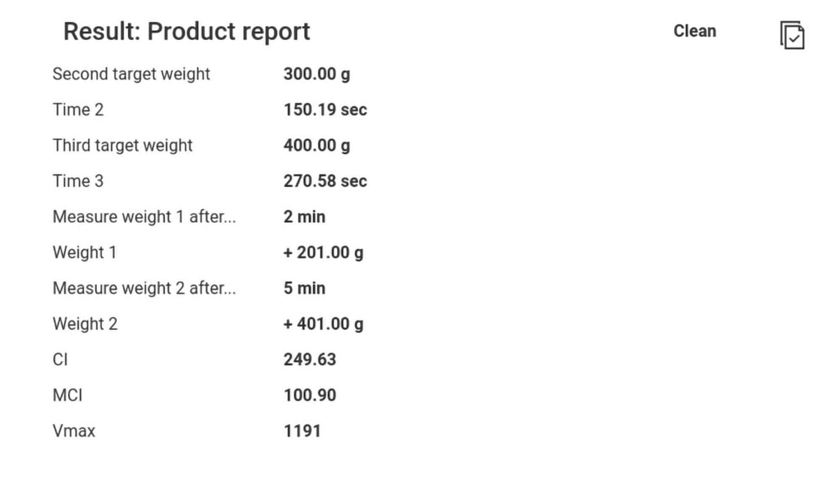Screen dimensions: 840x504
Task: Select the Third target weight label
Action: [122, 146]
